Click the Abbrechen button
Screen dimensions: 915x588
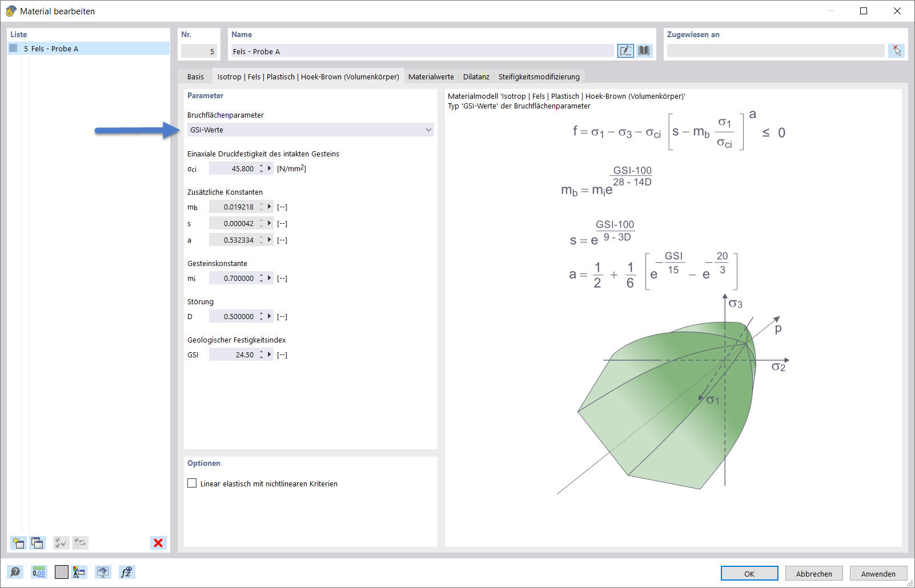pyautogui.click(x=814, y=574)
